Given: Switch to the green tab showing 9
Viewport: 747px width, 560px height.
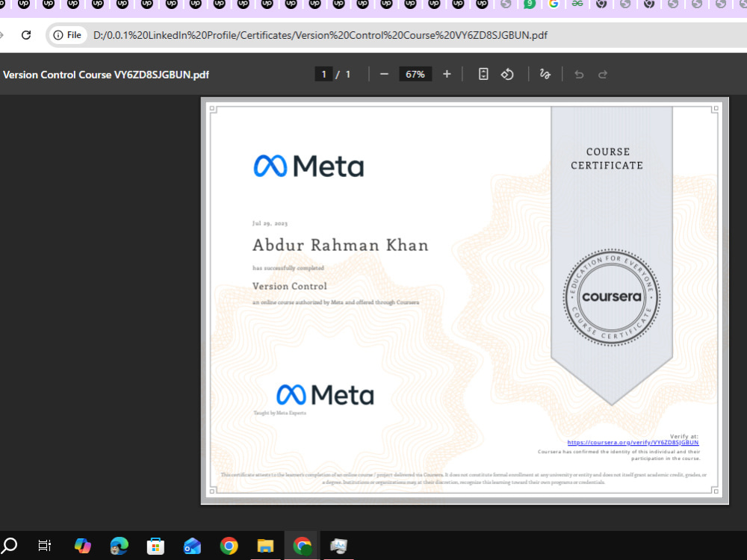Looking at the screenshot, I should click(x=530, y=4).
